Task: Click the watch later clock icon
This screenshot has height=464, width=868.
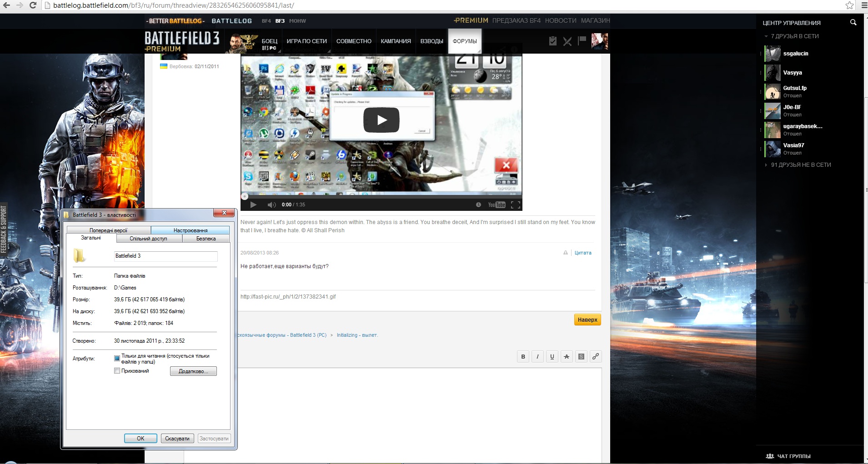Action: click(478, 205)
